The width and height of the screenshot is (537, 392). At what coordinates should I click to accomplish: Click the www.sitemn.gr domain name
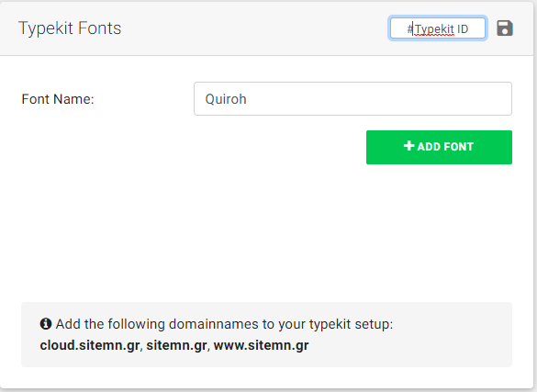pyautogui.click(x=261, y=345)
